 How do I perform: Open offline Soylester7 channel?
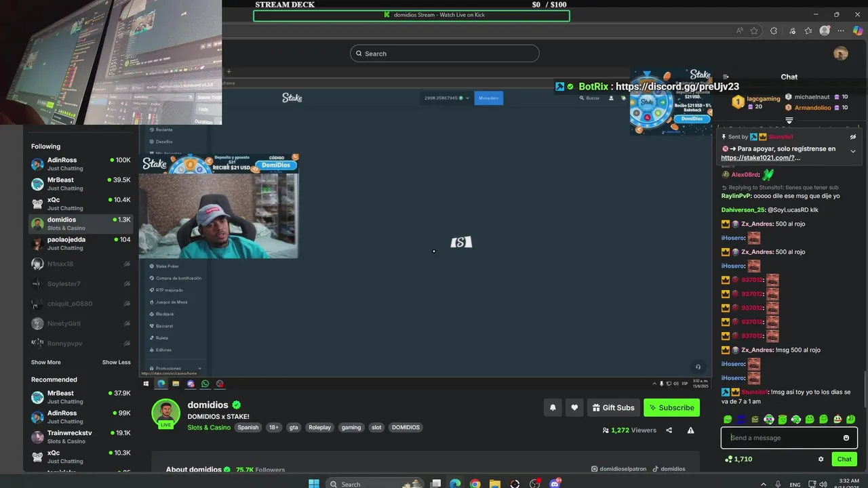pyautogui.click(x=80, y=283)
